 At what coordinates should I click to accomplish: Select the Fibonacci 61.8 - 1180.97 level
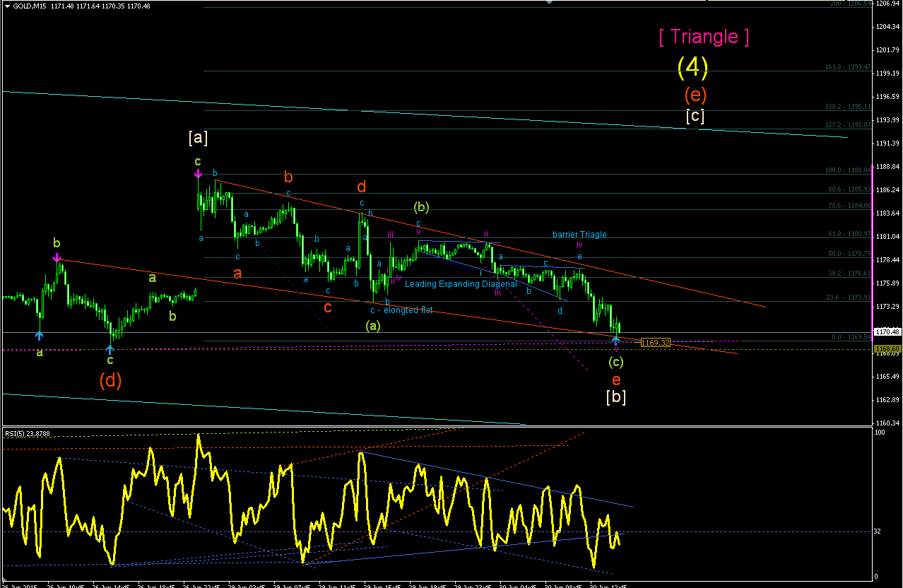849,233
